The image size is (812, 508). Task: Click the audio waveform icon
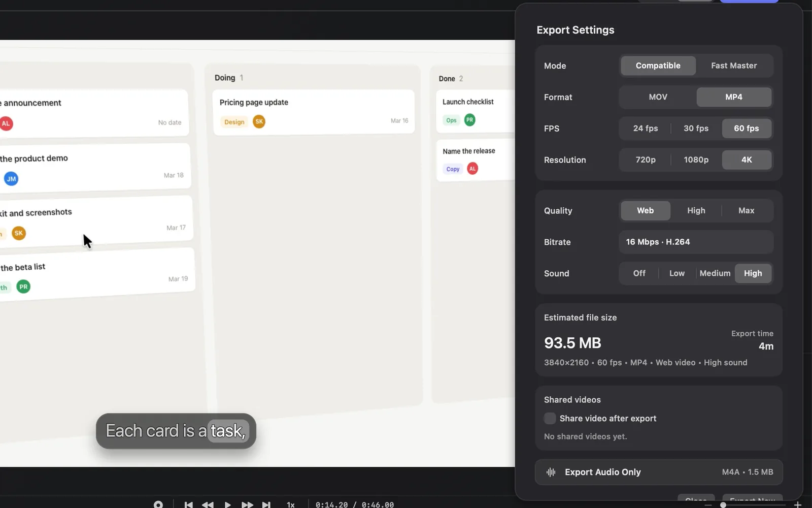tap(551, 472)
